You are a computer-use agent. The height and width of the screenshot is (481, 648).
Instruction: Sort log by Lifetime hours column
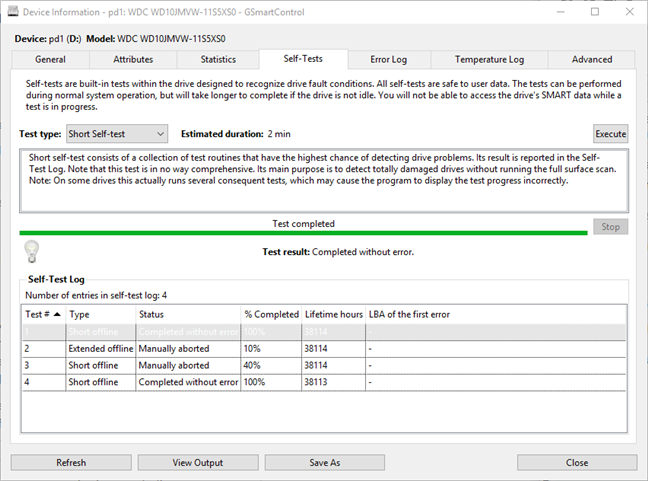[x=334, y=314]
